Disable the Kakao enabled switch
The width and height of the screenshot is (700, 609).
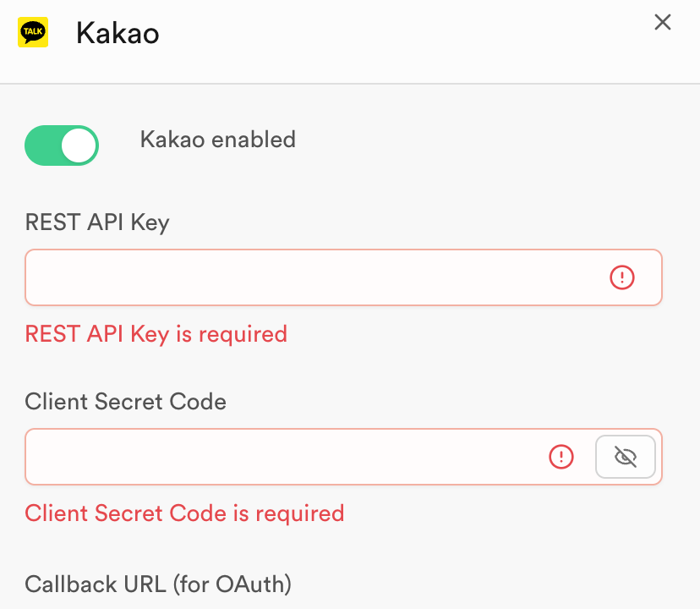click(62, 145)
